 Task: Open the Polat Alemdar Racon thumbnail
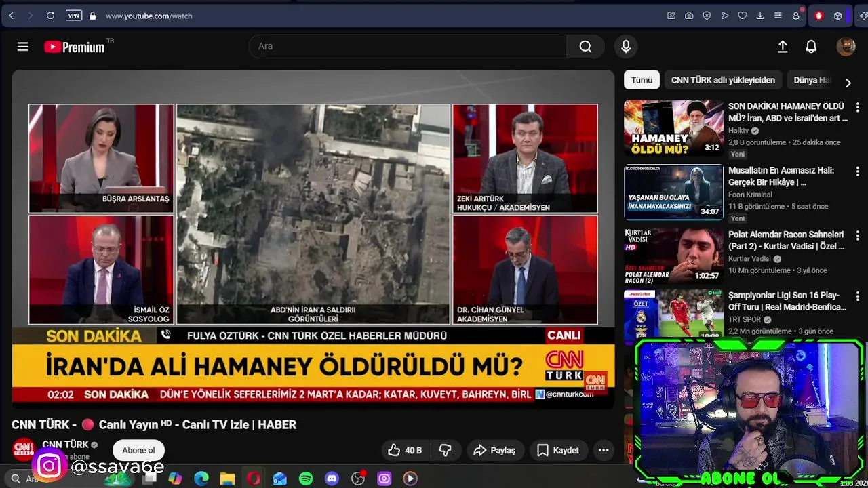click(673, 256)
